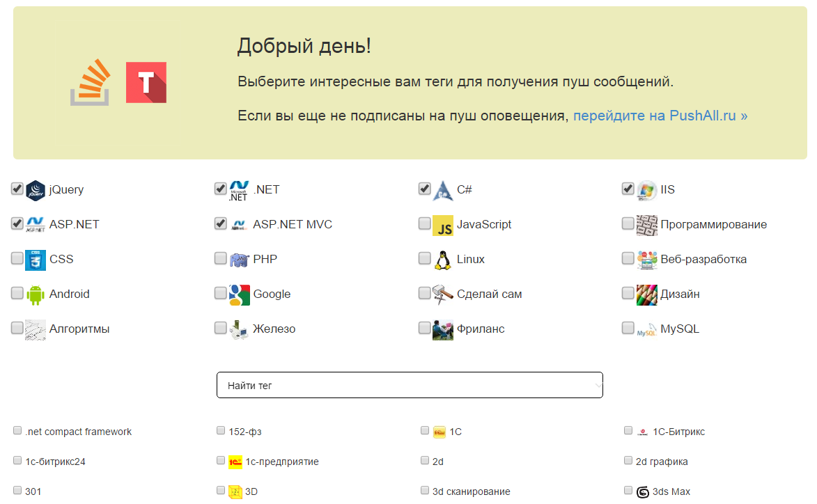This screenshot has width=817, height=504.
Task: Uncheck the .NET checkbox
Action: click(x=220, y=189)
